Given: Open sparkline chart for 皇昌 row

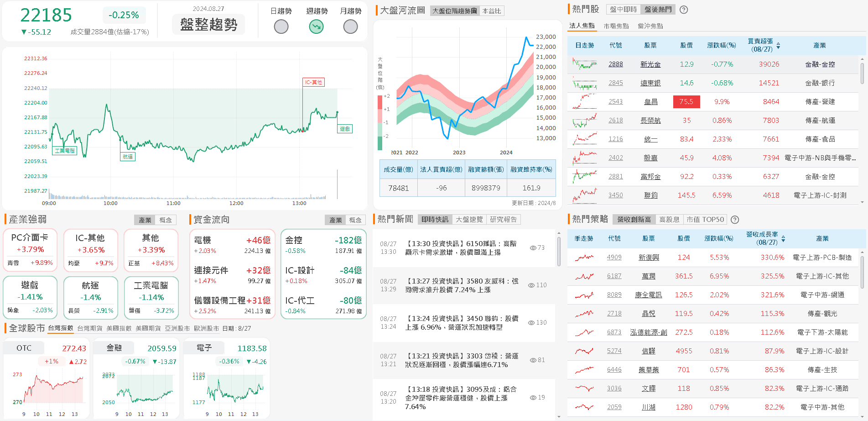Looking at the screenshot, I should 585,102.
